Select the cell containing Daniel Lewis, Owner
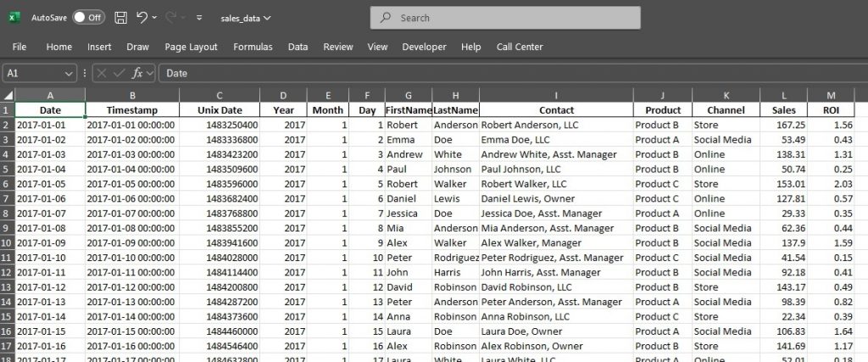The width and height of the screenshot is (868, 362). [556, 198]
